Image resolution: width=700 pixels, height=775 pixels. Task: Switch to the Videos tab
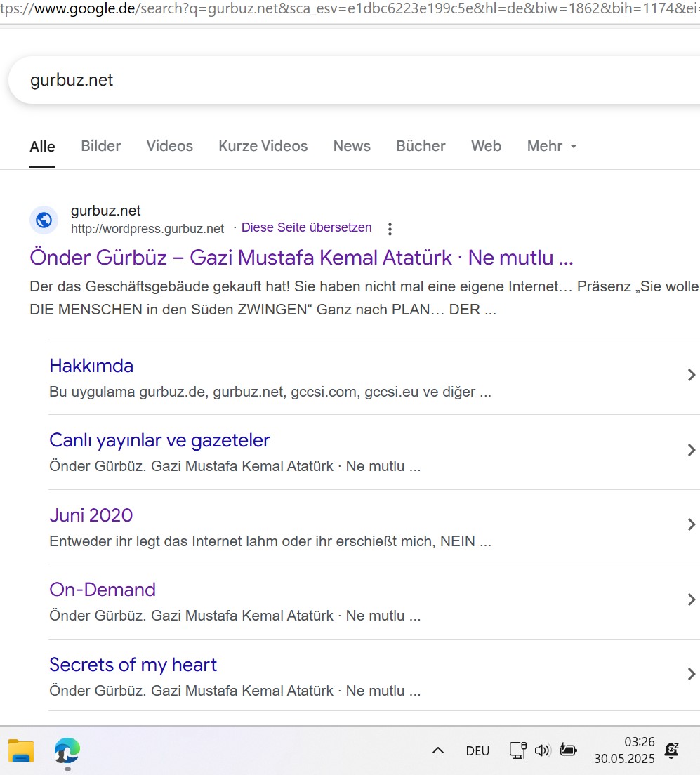(x=170, y=146)
